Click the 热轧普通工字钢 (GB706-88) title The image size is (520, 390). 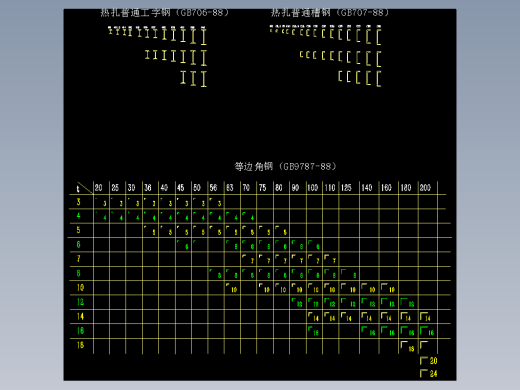point(165,13)
